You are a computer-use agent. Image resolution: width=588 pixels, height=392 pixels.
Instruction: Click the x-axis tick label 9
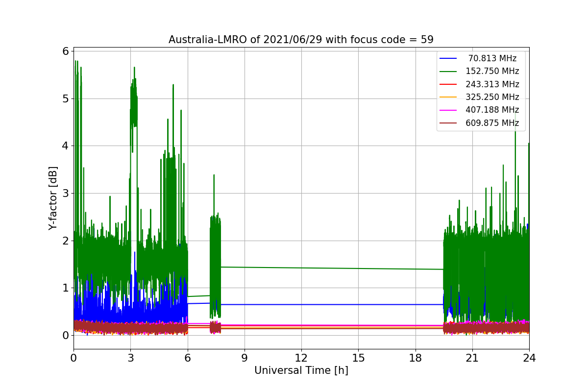click(x=245, y=358)
